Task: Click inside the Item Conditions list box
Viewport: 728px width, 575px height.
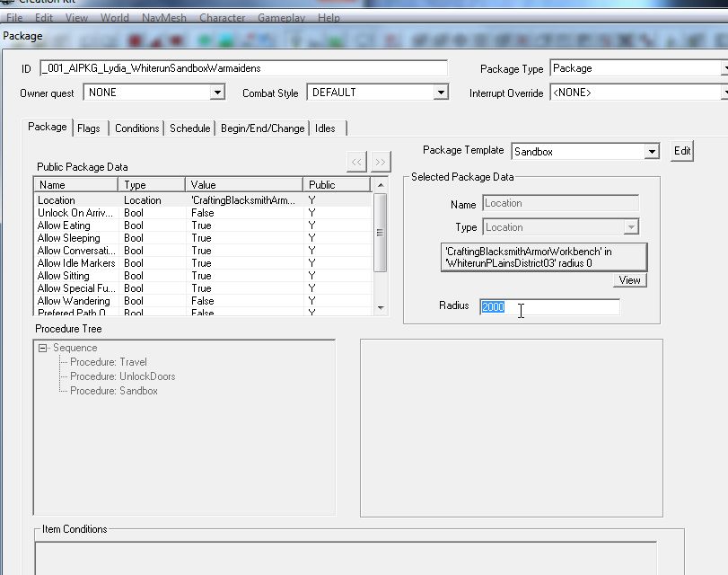Action: coord(346,558)
